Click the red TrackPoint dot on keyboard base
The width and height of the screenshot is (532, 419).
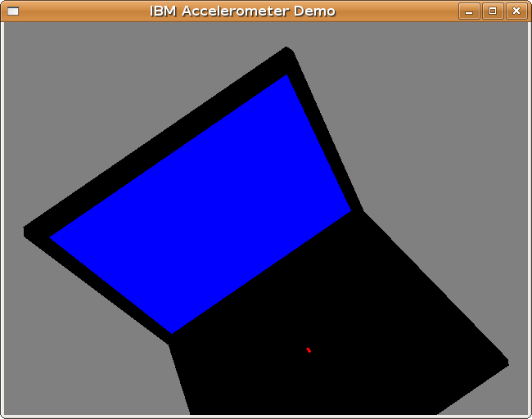(309, 350)
